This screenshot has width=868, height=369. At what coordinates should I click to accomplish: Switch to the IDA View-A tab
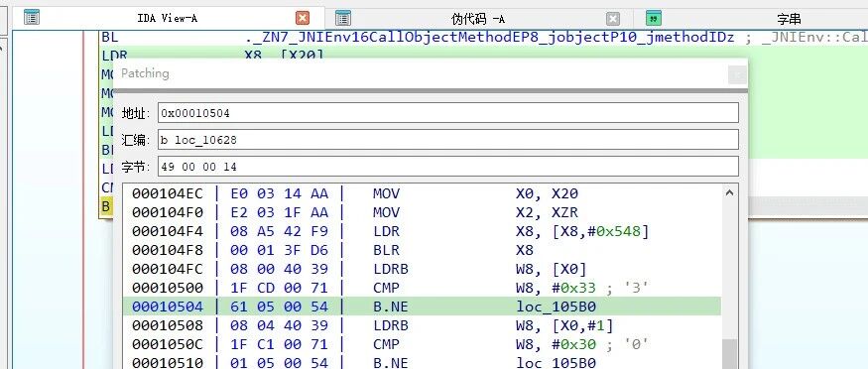pyautogui.click(x=167, y=18)
